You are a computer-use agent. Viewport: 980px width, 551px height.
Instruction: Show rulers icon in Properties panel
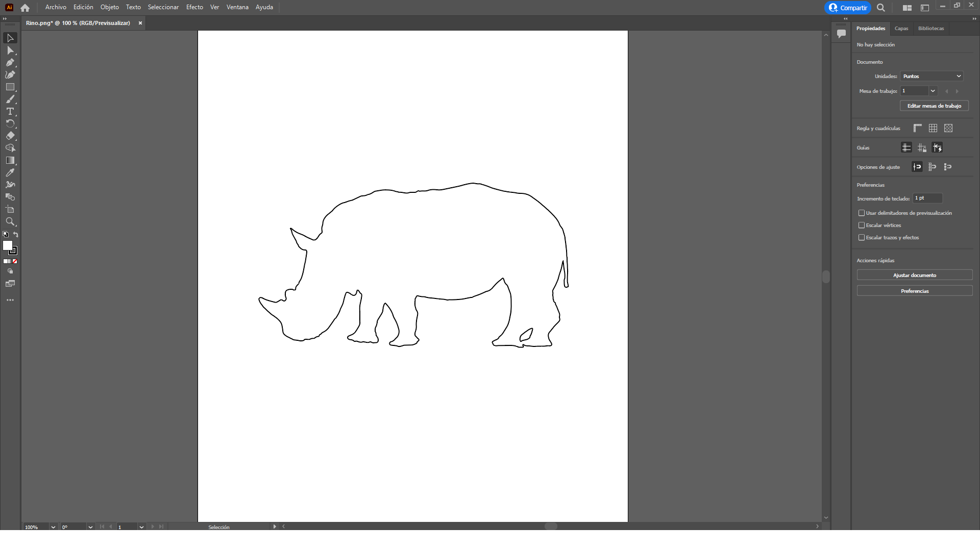pyautogui.click(x=917, y=128)
